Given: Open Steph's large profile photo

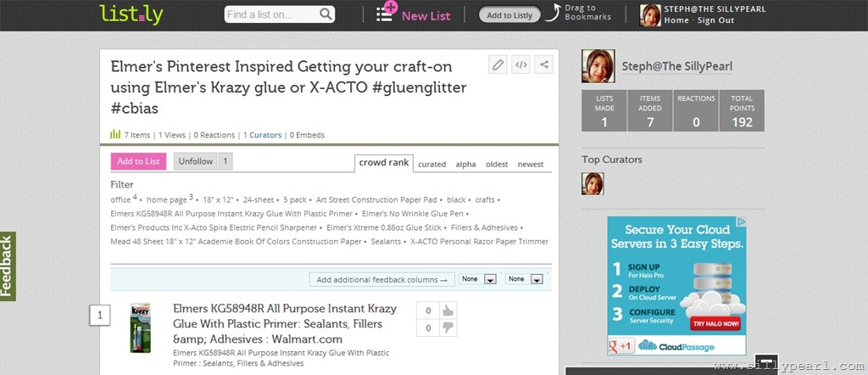Looking at the screenshot, I should pos(598,66).
